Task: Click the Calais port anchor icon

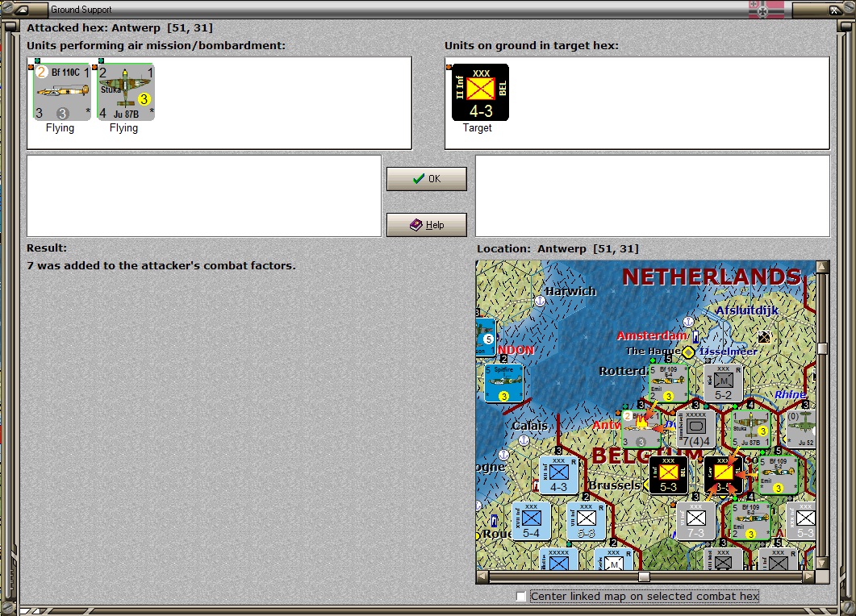Action: click(524, 439)
